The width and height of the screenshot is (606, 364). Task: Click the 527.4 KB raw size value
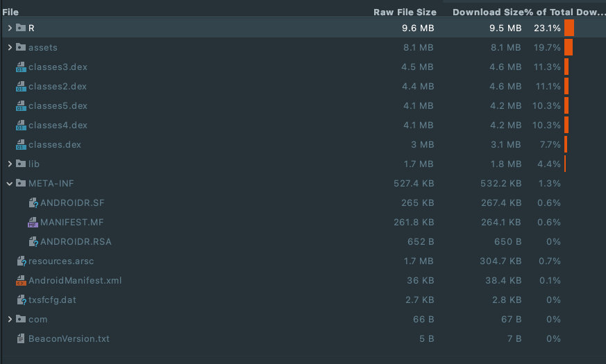[414, 183]
